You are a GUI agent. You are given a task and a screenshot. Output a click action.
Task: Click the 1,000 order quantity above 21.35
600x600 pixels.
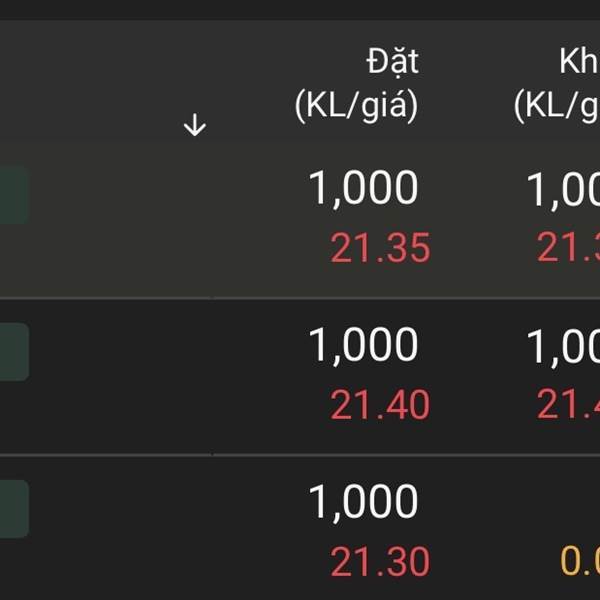(363, 189)
